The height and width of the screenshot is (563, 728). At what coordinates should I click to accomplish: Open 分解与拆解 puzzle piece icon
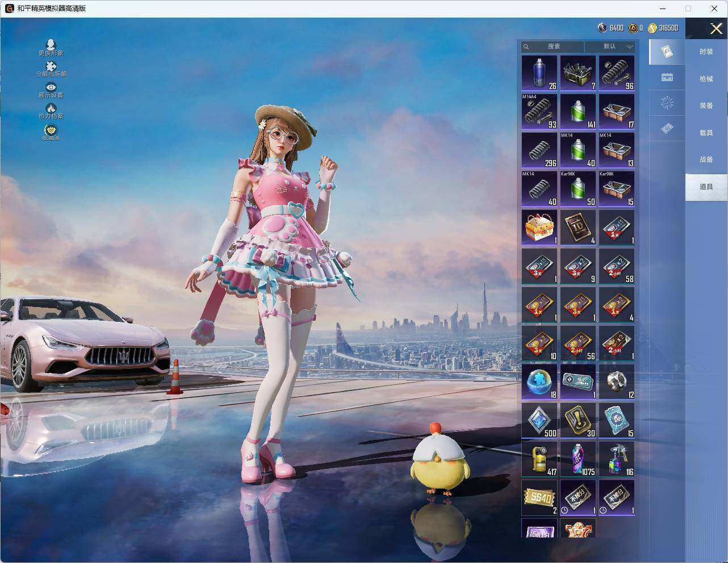tap(51, 69)
